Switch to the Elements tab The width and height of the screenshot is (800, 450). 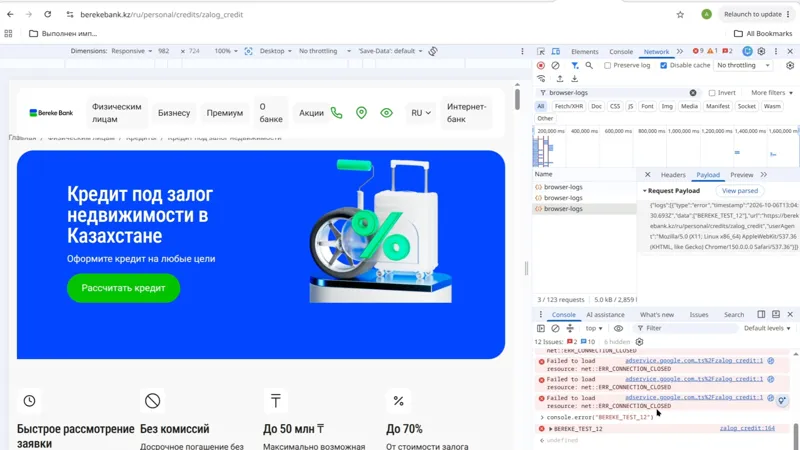585,52
